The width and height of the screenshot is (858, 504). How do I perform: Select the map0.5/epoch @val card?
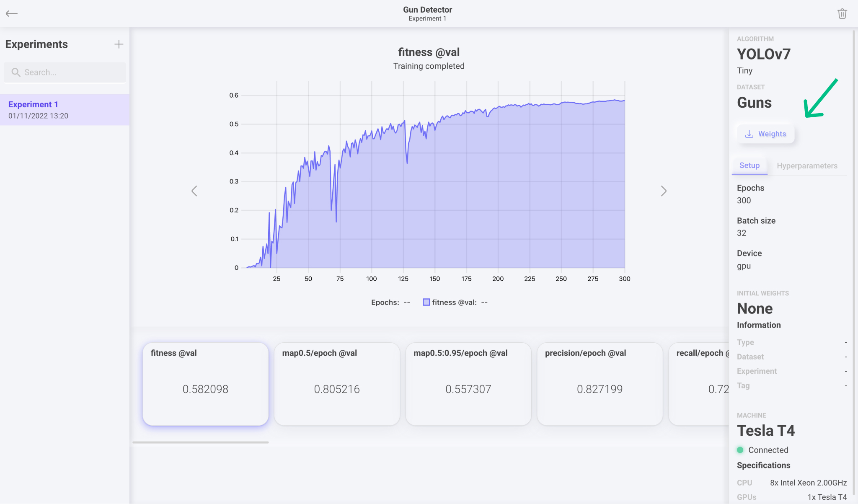[x=337, y=384]
